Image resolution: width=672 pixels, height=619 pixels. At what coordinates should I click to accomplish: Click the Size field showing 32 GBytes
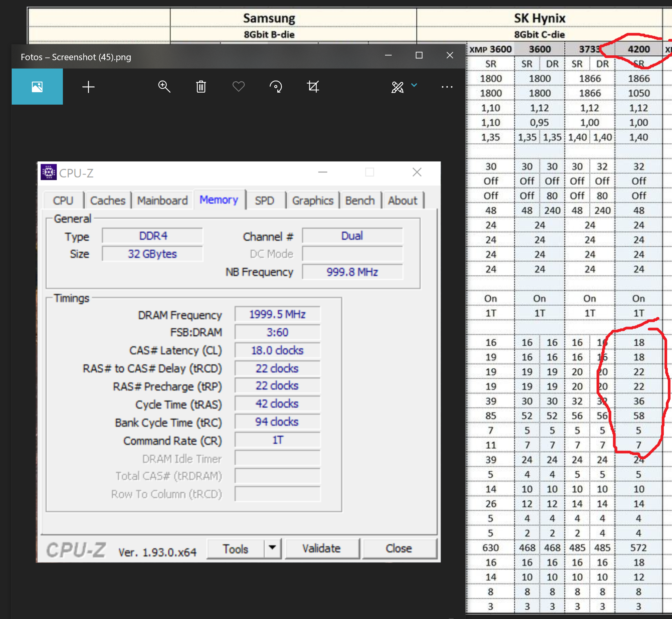pyautogui.click(x=153, y=254)
